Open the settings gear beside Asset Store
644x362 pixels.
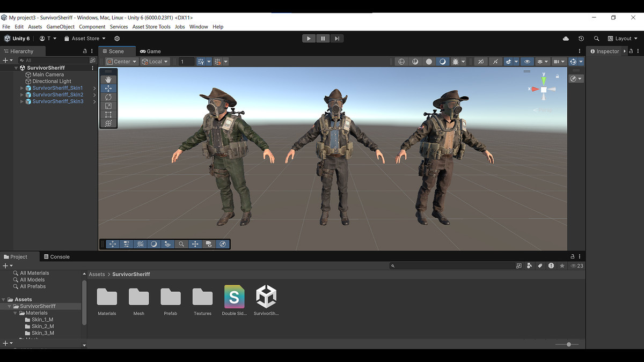click(x=117, y=39)
